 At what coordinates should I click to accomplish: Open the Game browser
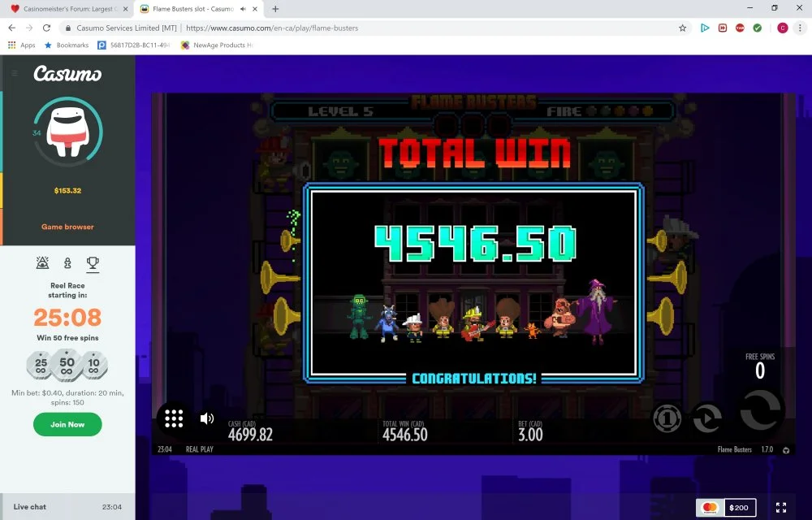pyautogui.click(x=68, y=227)
